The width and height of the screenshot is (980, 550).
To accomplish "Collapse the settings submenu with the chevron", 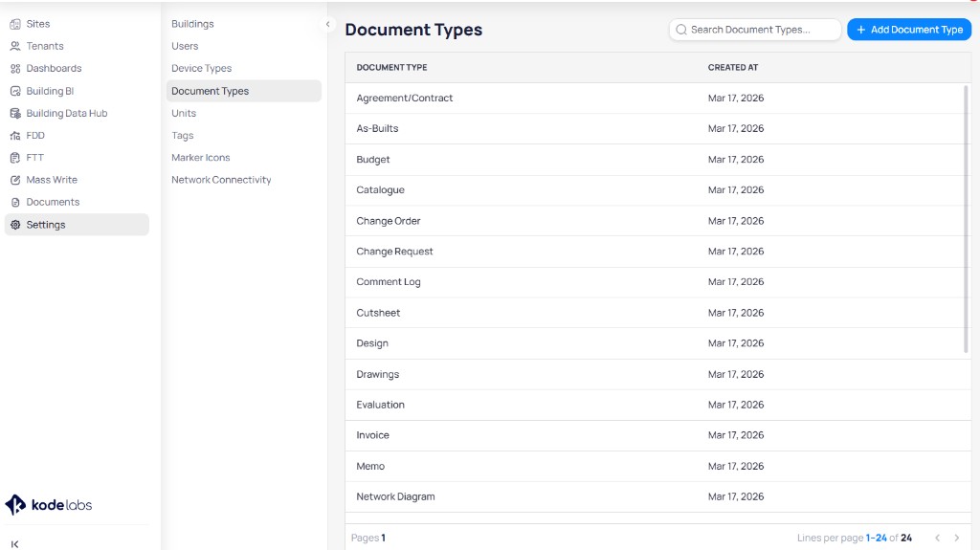I will (x=327, y=24).
